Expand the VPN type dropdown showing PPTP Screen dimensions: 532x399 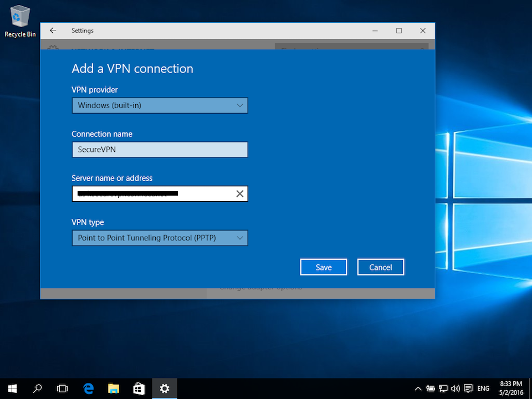(160, 238)
